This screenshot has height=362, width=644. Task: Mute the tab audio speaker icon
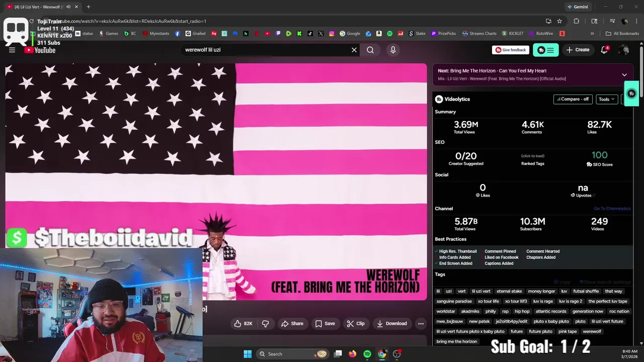tap(68, 7)
